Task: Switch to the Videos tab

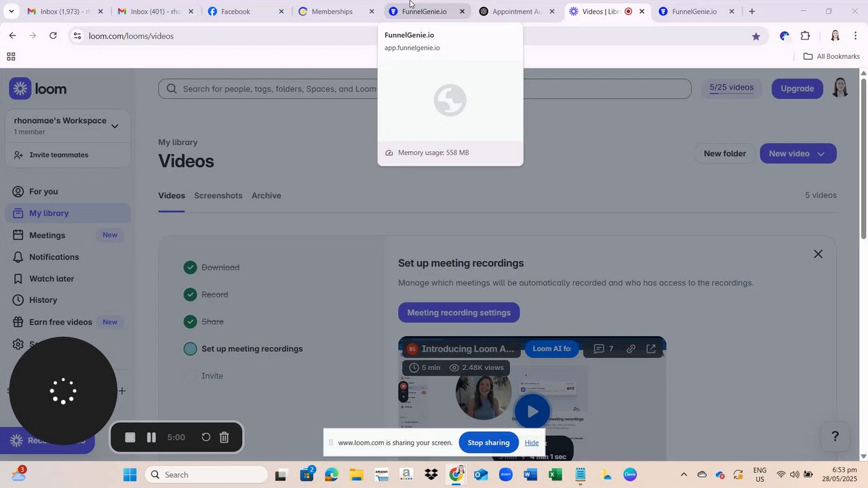Action: (x=172, y=196)
